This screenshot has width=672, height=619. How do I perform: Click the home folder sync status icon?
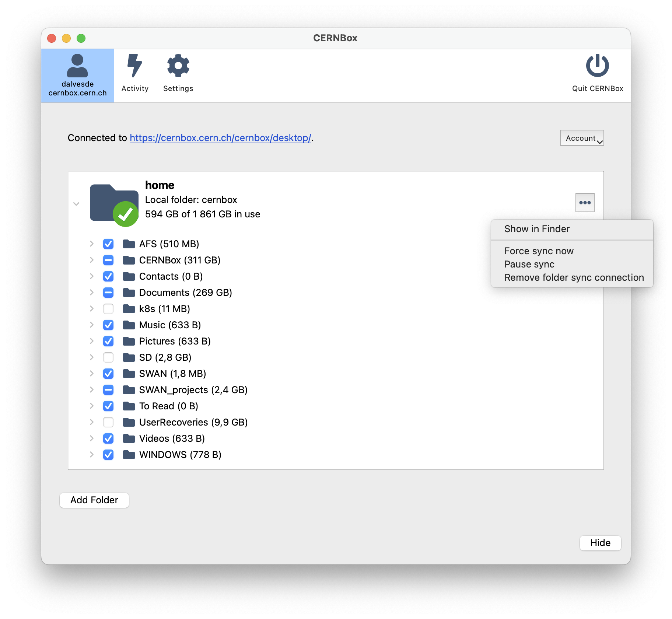pyautogui.click(x=125, y=214)
